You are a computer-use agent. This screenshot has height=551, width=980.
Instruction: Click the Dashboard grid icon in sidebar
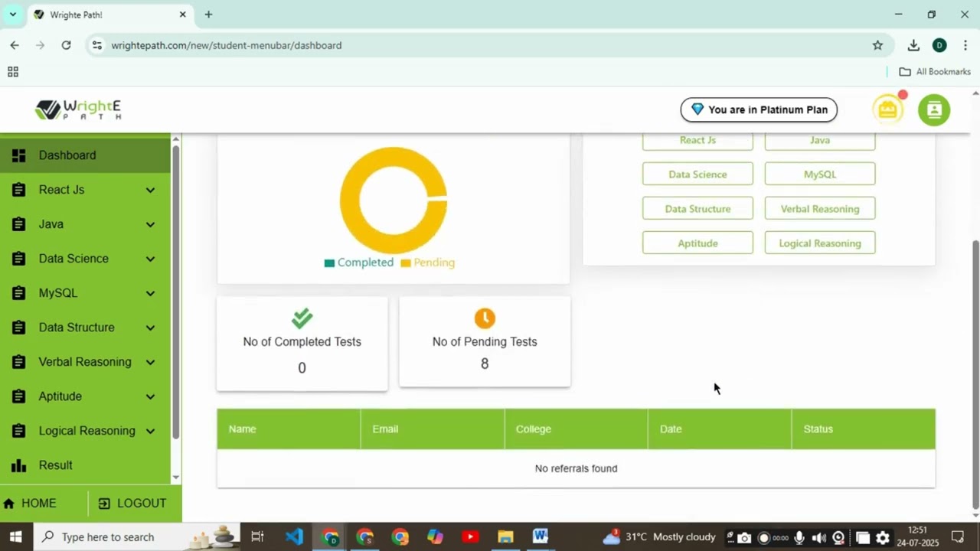tap(19, 155)
